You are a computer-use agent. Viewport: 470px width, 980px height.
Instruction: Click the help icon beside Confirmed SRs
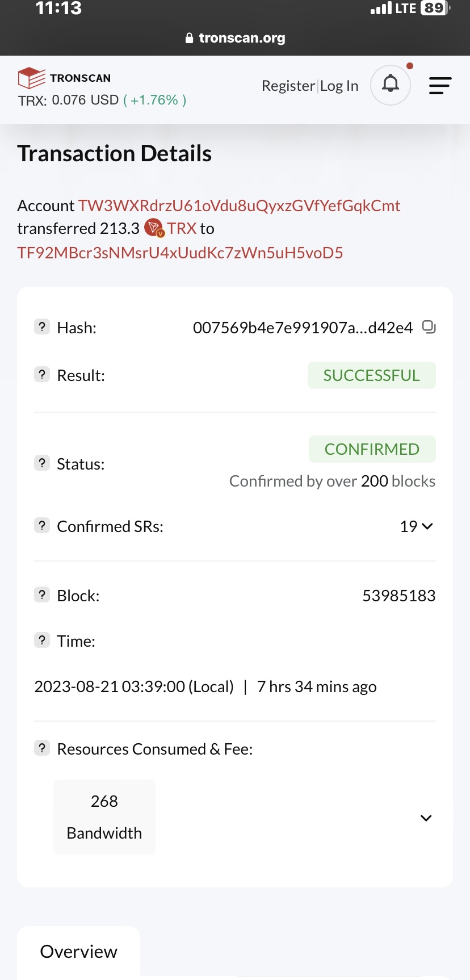(42, 526)
